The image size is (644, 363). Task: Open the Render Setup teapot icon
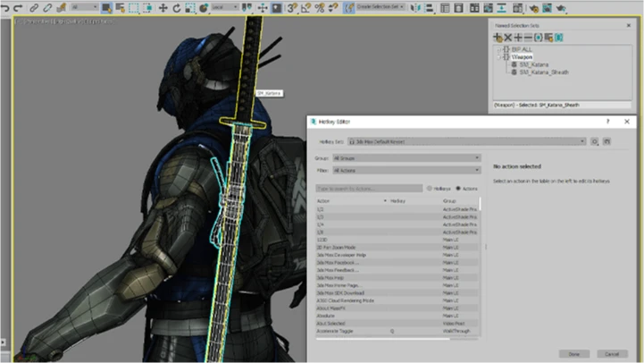click(533, 7)
